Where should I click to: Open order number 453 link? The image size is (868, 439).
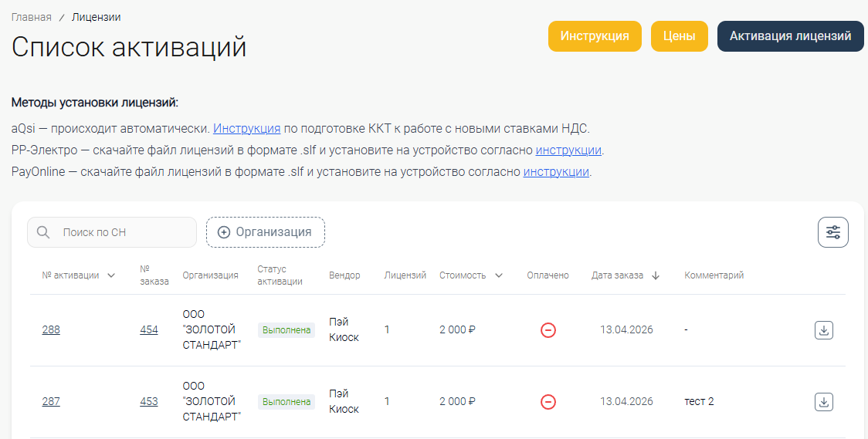149,402
